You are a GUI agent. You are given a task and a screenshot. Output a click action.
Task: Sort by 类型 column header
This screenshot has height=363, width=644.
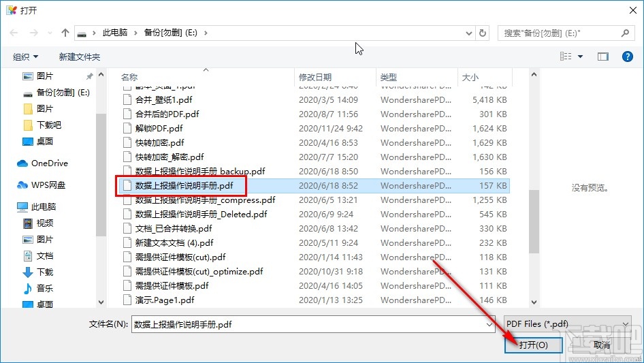coord(389,77)
